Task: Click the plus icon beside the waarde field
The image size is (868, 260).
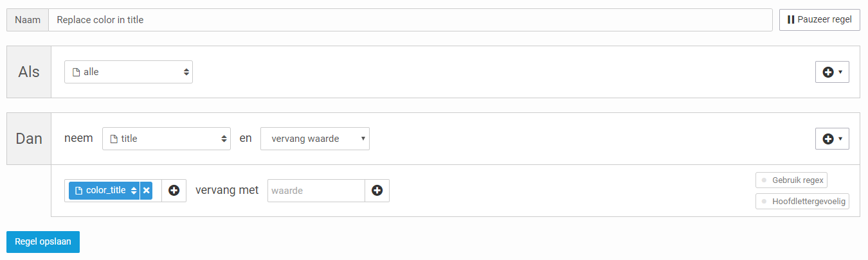Action: tap(377, 191)
